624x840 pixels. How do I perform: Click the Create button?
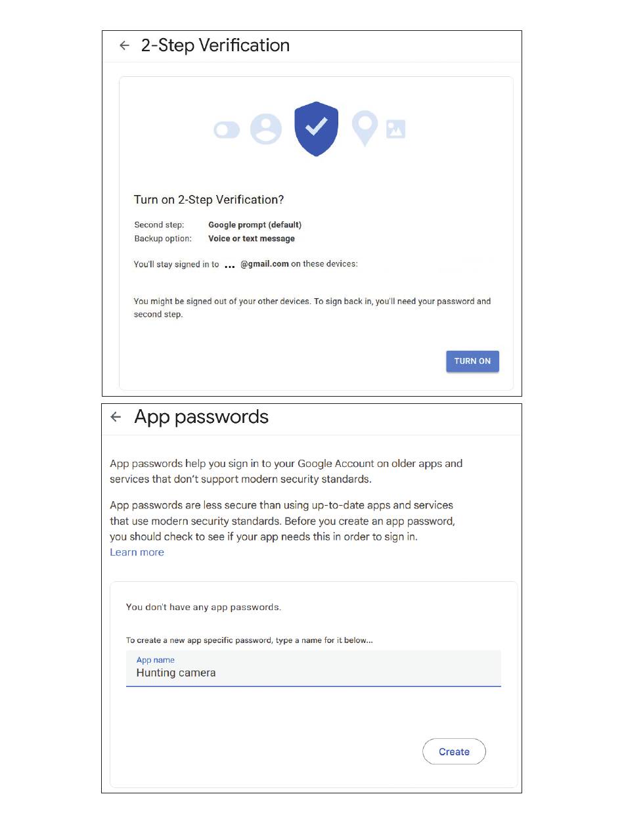[454, 752]
